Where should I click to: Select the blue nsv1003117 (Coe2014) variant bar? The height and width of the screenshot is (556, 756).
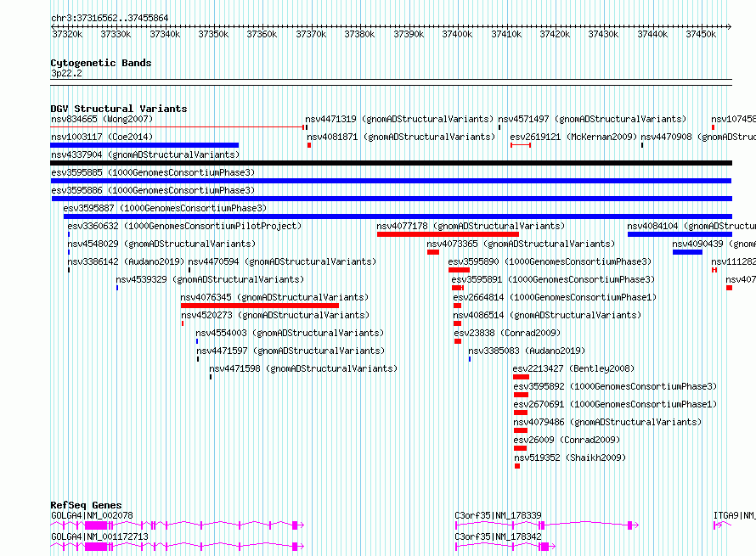[144, 145]
